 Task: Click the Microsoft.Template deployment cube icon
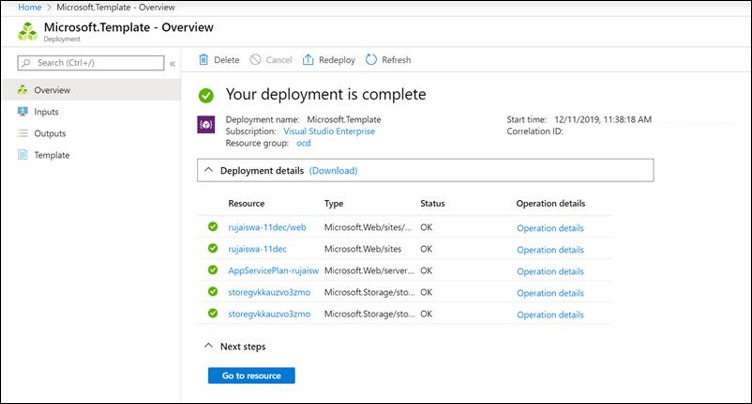click(x=27, y=31)
